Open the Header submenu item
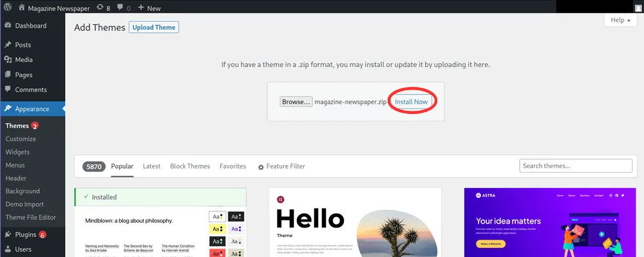Screen dimensions: 644x257 [16, 178]
